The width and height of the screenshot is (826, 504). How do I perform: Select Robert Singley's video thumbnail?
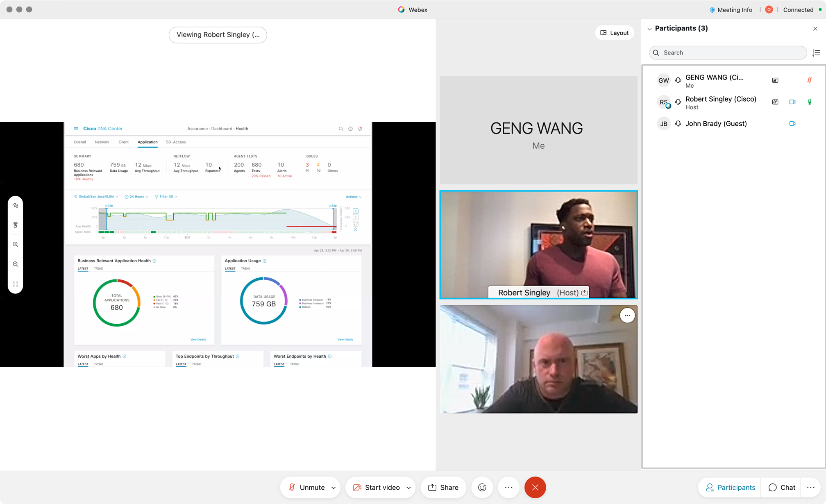point(538,245)
